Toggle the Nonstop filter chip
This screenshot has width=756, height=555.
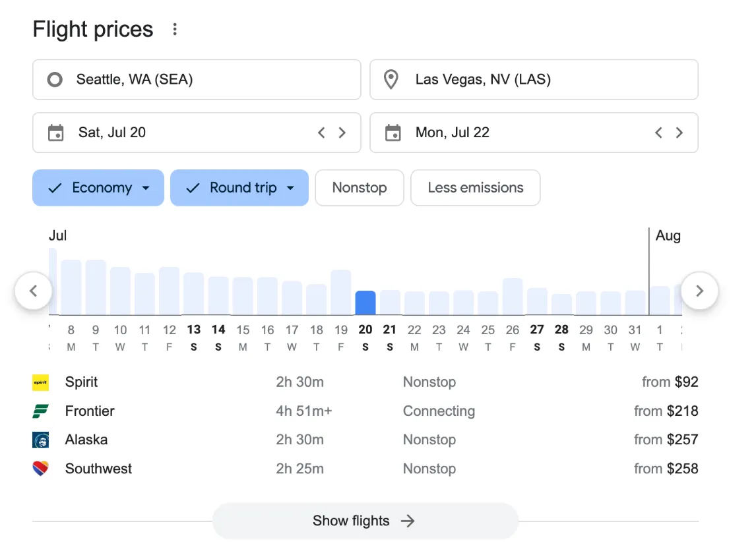[360, 188]
